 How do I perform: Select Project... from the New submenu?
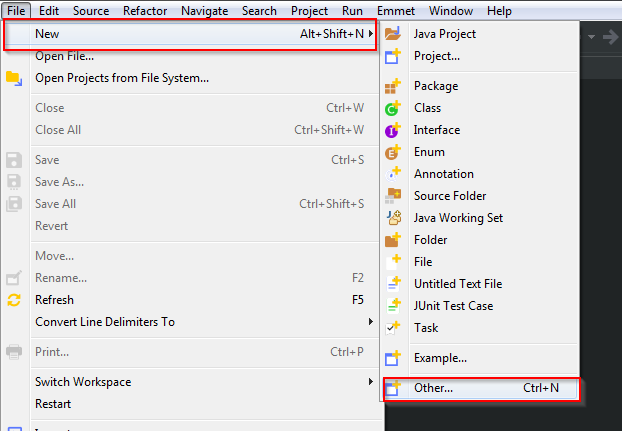coord(437,56)
